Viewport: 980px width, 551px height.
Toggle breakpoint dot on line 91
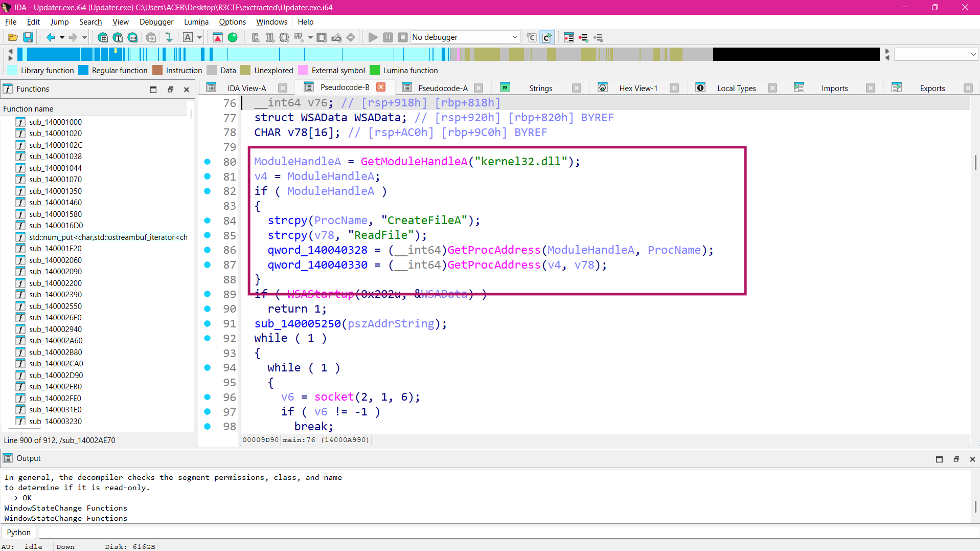[x=208, y=323]
